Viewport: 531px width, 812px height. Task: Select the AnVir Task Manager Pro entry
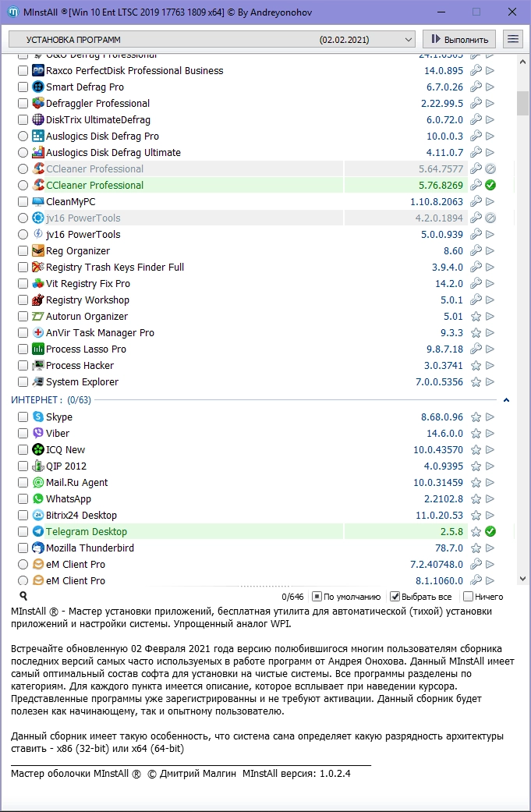tap(100, 332)
